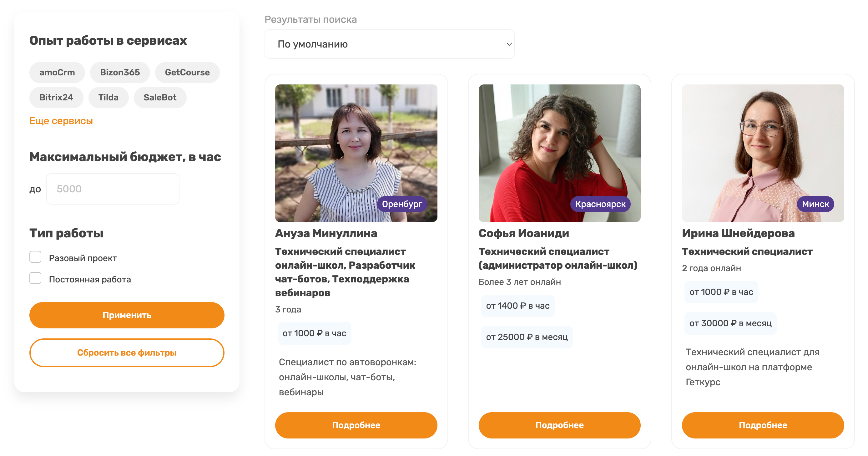
Task: Choose GetCourse service filter chip
Action: point(187,73)
